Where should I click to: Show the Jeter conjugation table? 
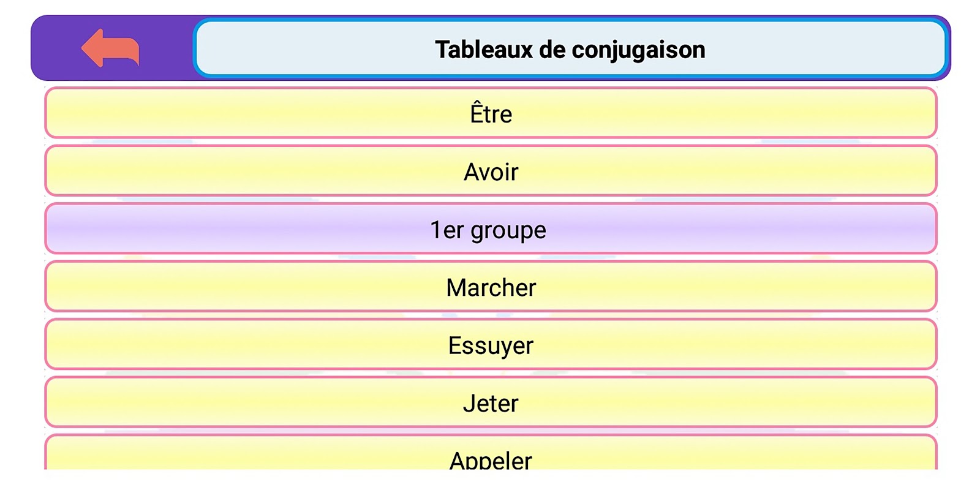click(491, 402)
